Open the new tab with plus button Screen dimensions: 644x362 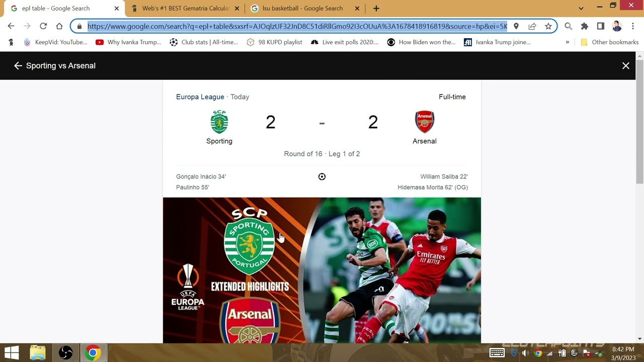(x=376, y=8)
